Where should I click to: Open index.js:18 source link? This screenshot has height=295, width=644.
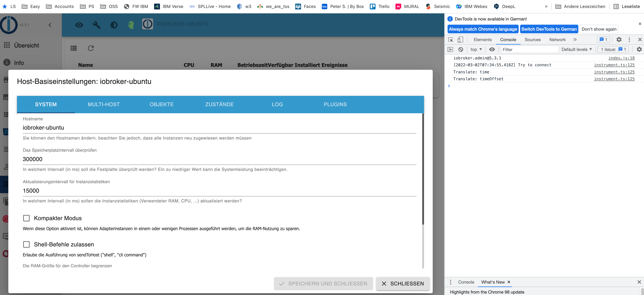click(621, 58)
